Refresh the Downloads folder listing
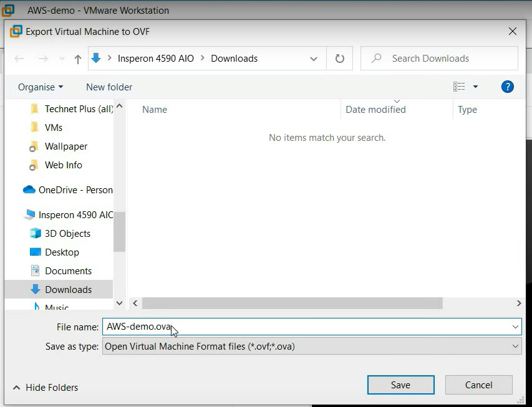Image resolution: width=532 pixels, height=407 pixels. (340, 59)
